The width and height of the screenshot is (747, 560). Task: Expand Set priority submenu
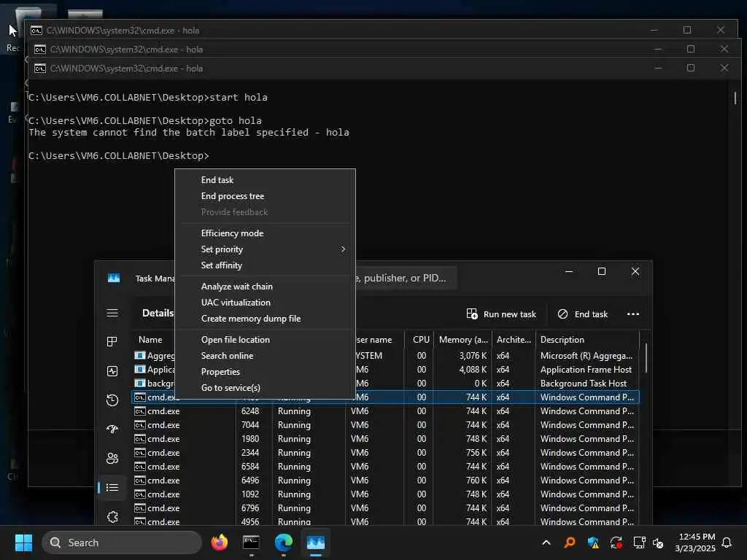click(x=265, y=249)
